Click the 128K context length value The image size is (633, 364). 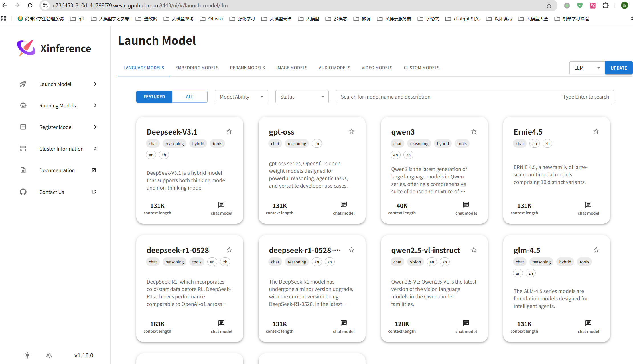tap(402, 324)
